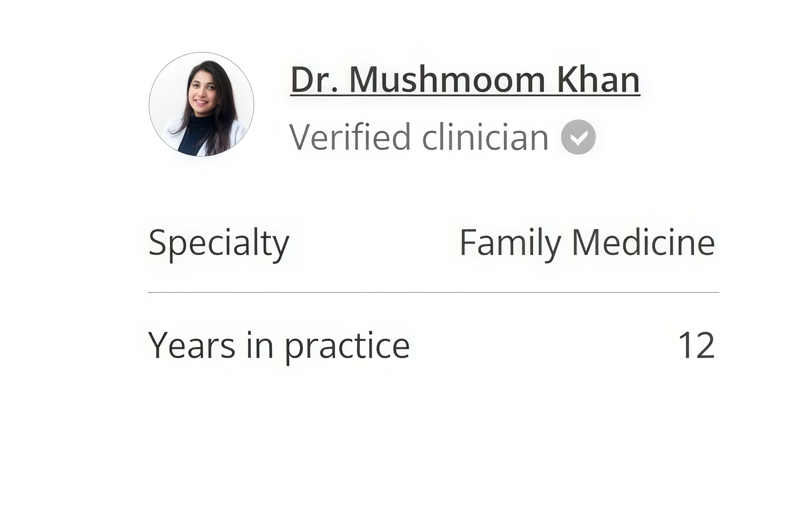Viewport: 812px width, 525px height.
Task: Click the white tick inside the badge
Action: 579,138
